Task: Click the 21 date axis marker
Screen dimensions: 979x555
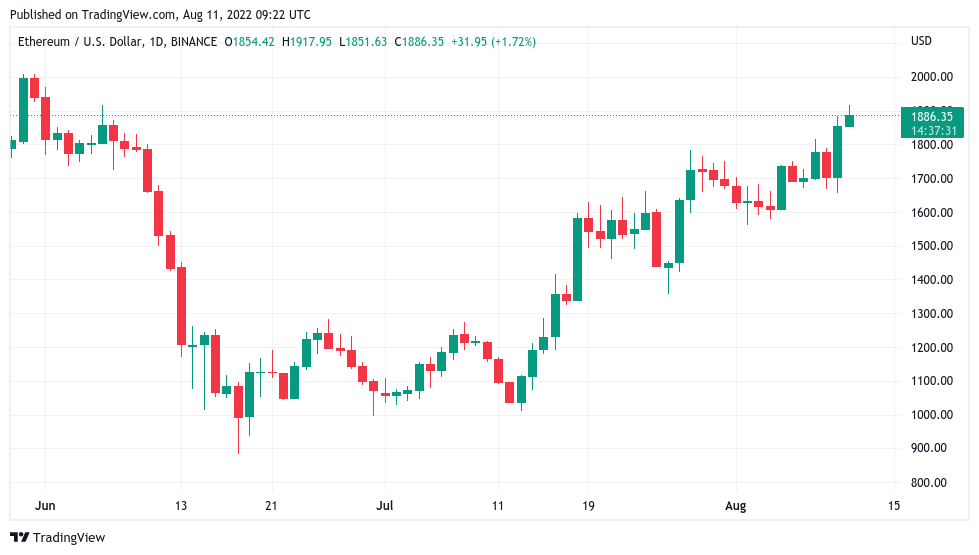Action: pos(271,505)
